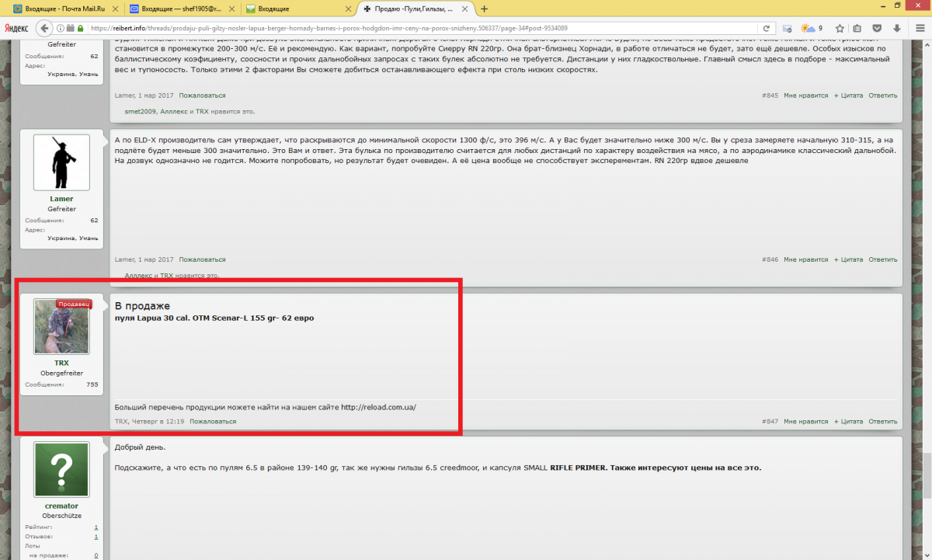Open site information (i) icon in address bar
This screenshot has height=560, width=932.
pyautogui.click(x=59, y=28)
